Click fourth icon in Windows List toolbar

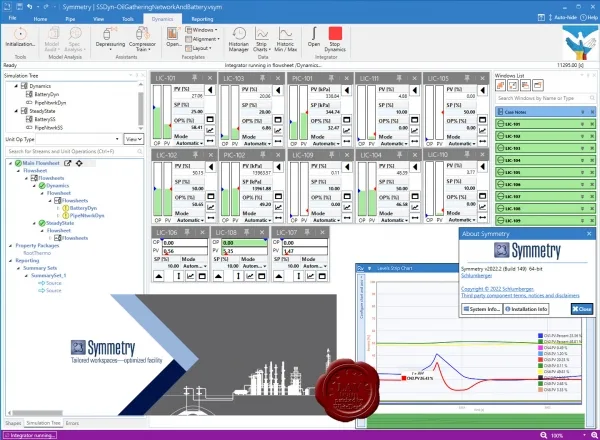[538, 85]
